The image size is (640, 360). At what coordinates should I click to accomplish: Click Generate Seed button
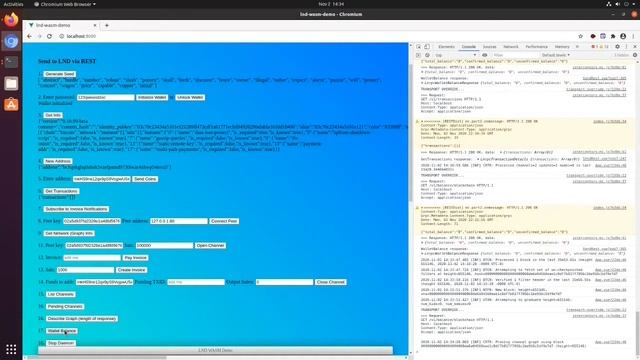pyautogui.click(x=60, y=74)
